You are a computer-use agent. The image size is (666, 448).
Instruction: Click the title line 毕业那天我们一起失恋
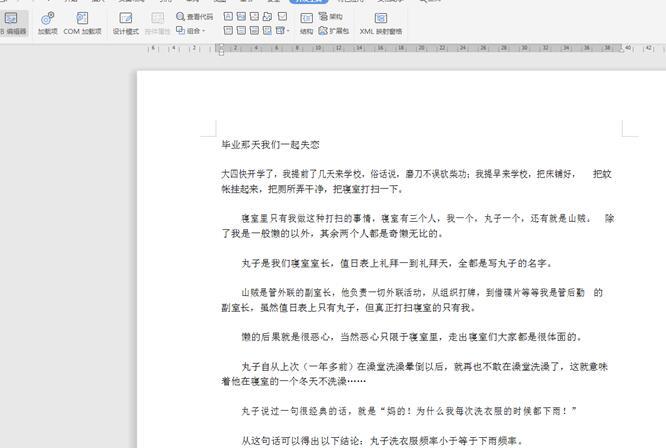tap(270, 145)
